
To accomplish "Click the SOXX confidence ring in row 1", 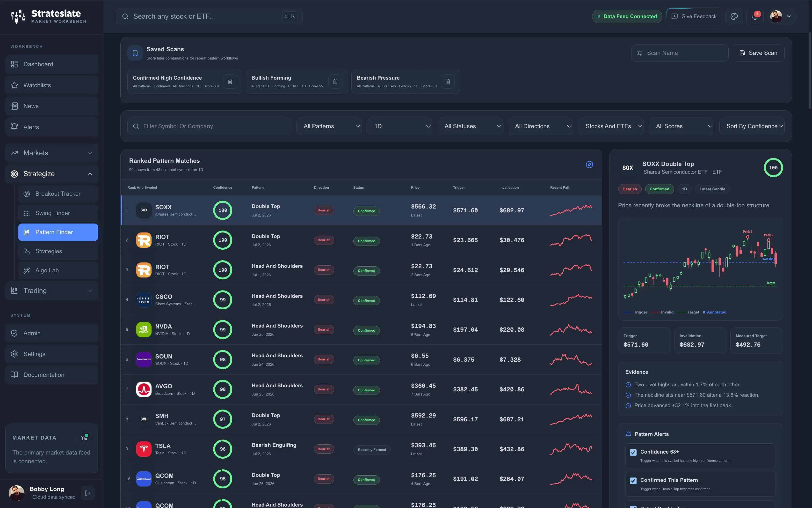I will tap(223, 210).
